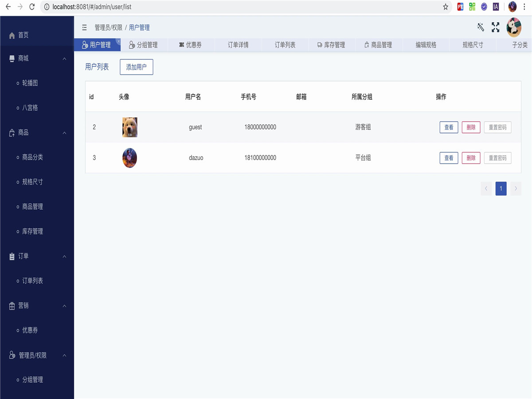Collapse the 营销 sidebar group chevron

(64, 306)
